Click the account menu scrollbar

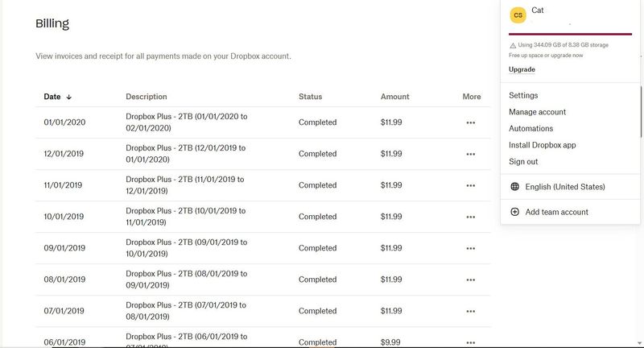click(641, 112)
